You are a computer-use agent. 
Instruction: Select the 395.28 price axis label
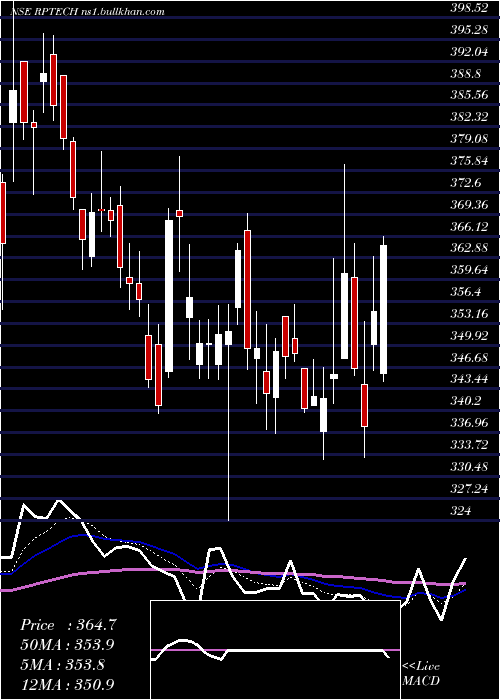469,30
